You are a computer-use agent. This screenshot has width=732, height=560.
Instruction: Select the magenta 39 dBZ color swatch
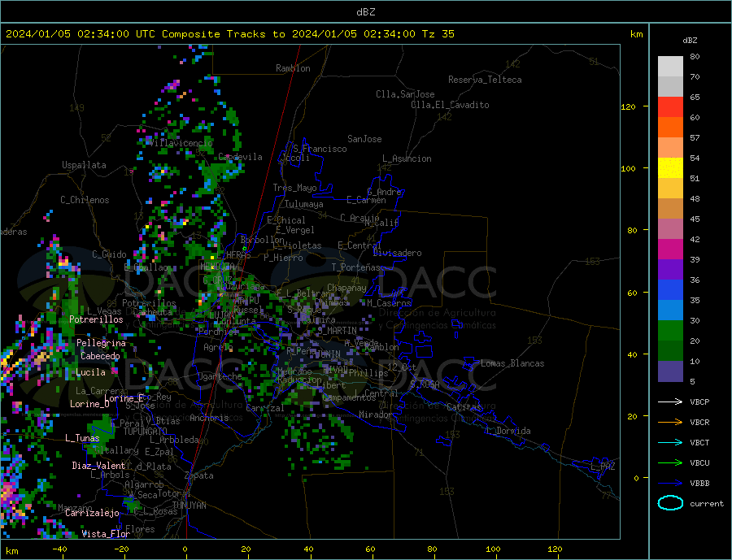click(670, 250)
